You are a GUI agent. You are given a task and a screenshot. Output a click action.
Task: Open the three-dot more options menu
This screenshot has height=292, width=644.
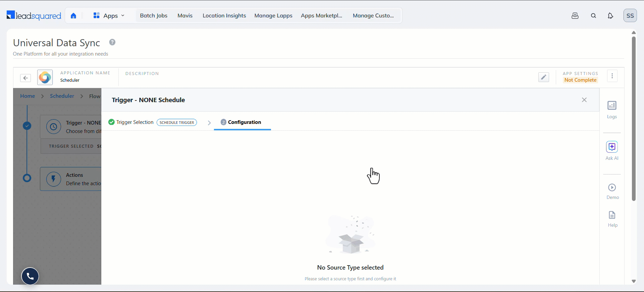pyautogui.click(x=612, y=76)
